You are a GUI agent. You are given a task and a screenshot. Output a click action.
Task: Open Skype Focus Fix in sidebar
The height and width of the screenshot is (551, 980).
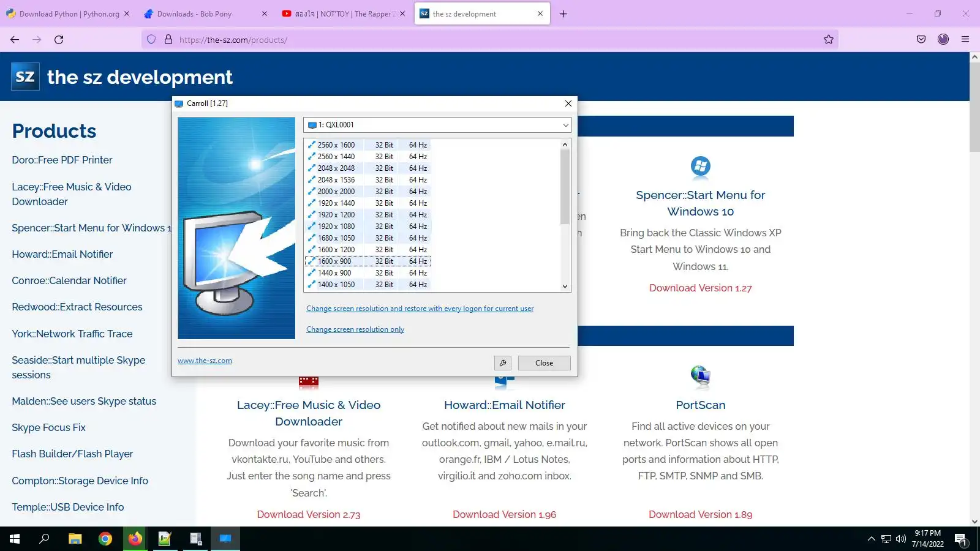click(x=48, y=427)
